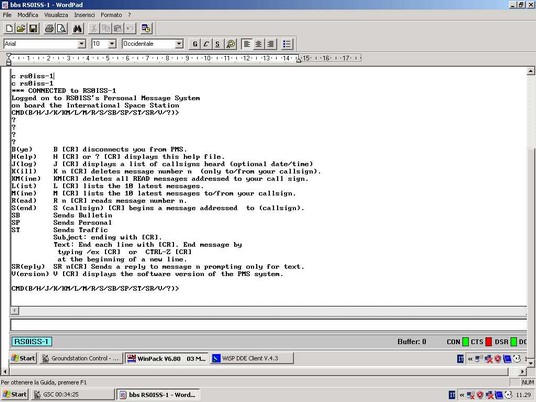The height and width of the screenshot is (402, 536).
Task: Choose the text color palette icon
Action: [x=231, y=44]
